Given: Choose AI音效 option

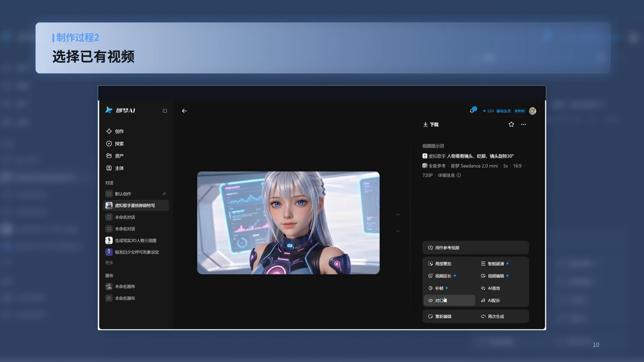Looking at the screenshot, I should tap(502, 288).
